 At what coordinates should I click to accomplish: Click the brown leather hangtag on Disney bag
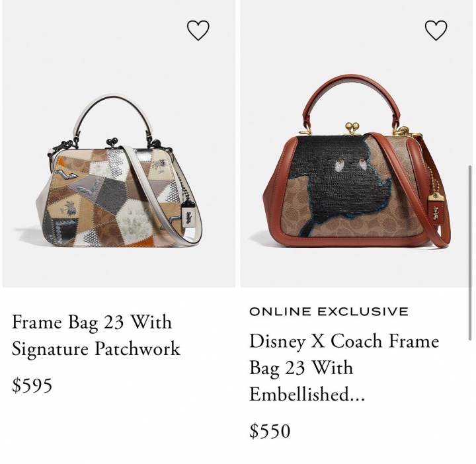coord(438,209)
